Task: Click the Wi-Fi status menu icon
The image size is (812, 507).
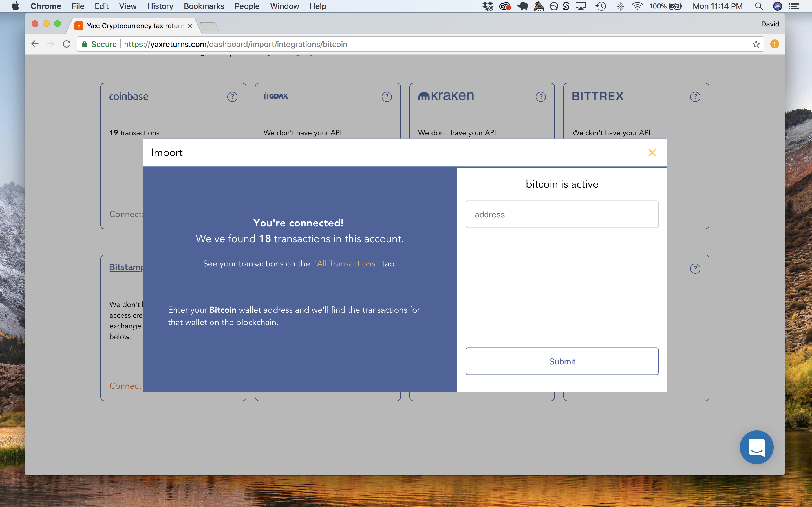Action: [x=637, y=6]
